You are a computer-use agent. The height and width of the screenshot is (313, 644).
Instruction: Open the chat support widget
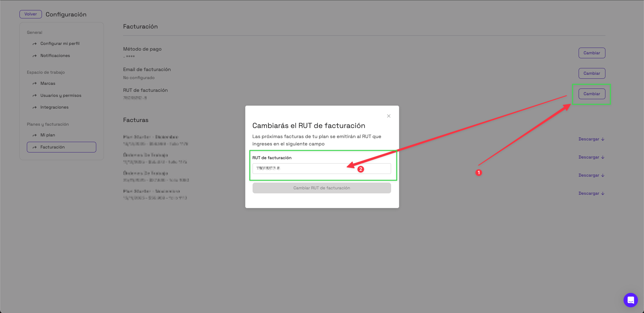click(x=631, y=300)
